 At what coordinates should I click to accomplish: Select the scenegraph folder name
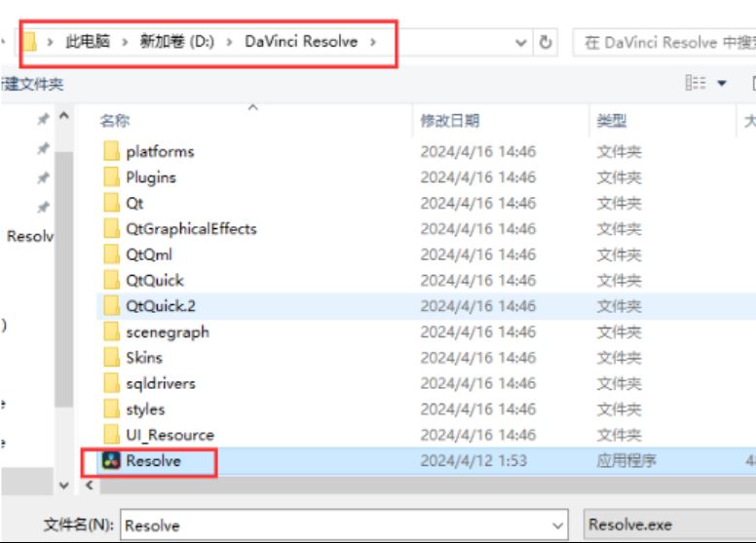point(168,332)
